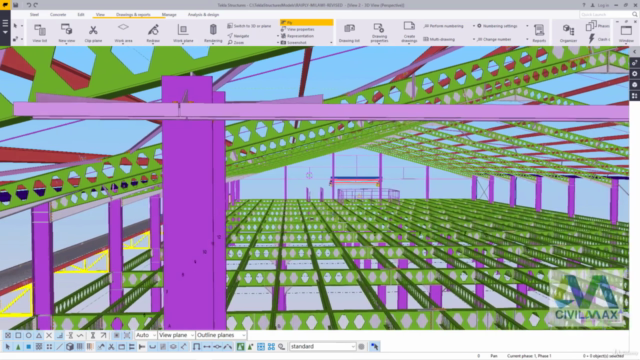Open the Analysis & design tab
The height and width of the screenshot is (360, 640).
pos(203,14)
